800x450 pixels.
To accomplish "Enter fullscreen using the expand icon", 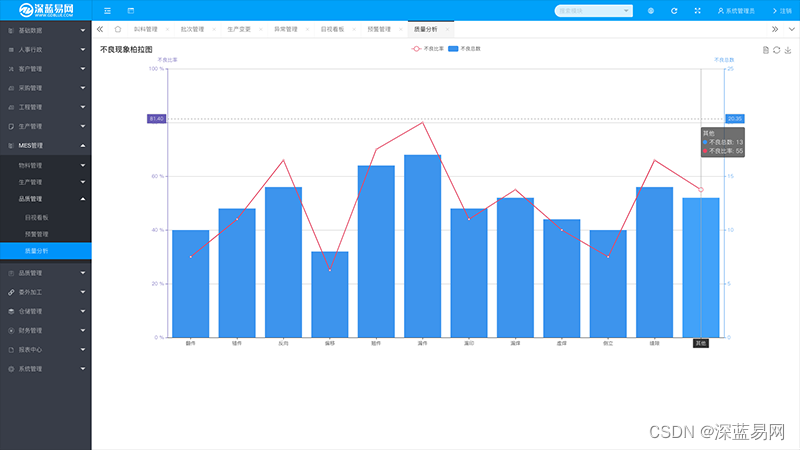I will point(697,11).
